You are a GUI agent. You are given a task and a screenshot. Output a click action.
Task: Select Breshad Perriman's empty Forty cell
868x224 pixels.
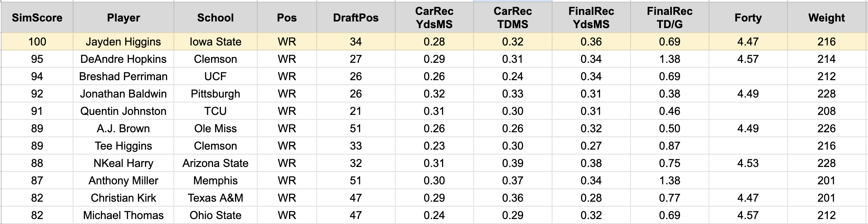tap(748, 76)
